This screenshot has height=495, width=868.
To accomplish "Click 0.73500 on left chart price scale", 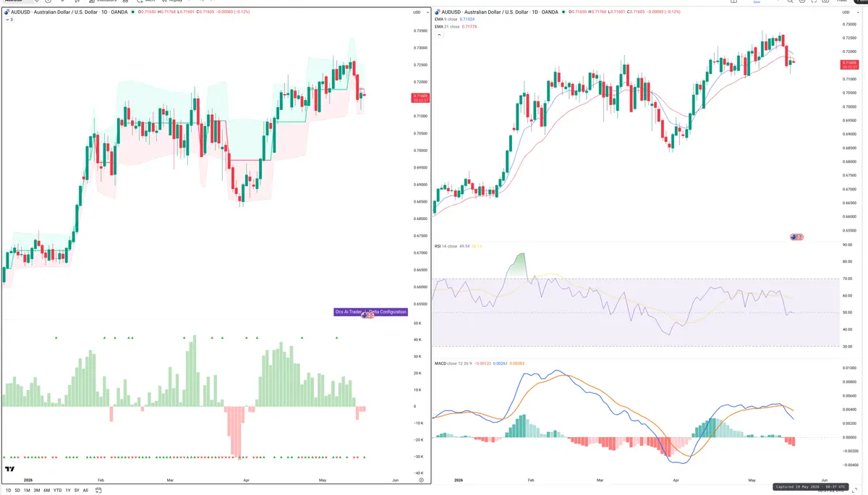I will click(420, 30).
